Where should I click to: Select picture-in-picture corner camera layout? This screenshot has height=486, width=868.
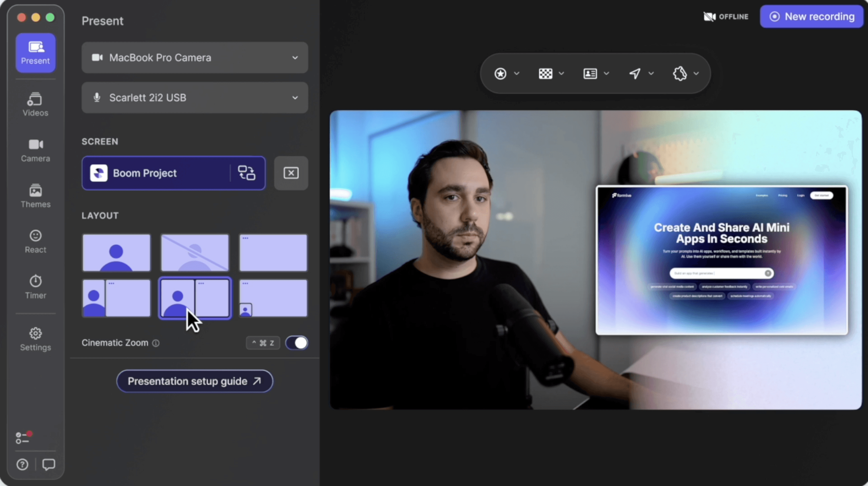[x=273, y=298]
